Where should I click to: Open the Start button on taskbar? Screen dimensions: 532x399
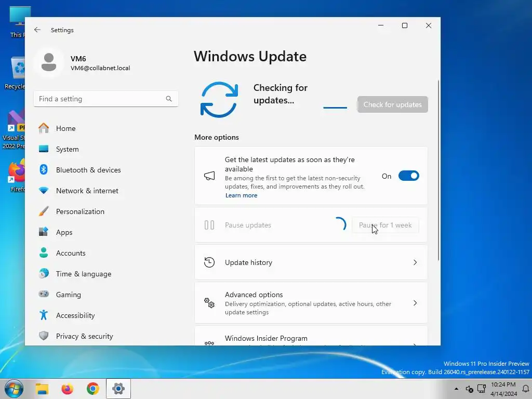coord(14,389)
